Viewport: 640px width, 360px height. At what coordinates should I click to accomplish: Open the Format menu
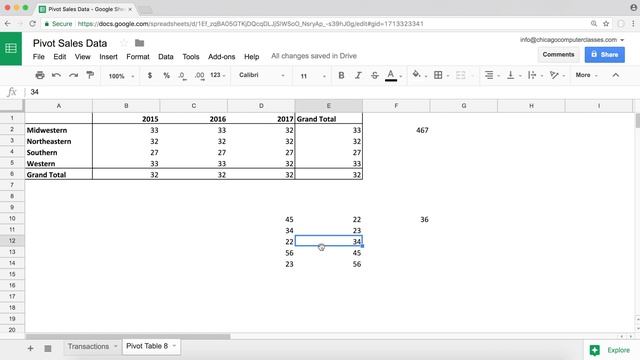tap(138, 57)
